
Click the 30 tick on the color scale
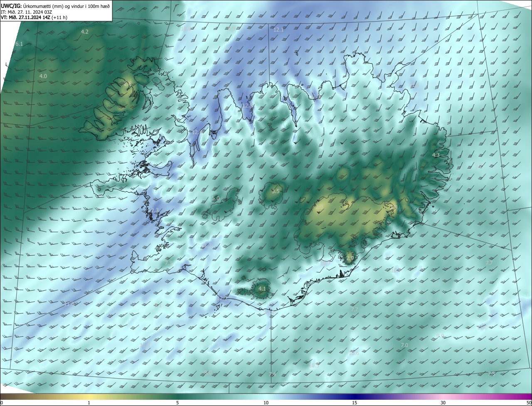(x=443, y=403)
